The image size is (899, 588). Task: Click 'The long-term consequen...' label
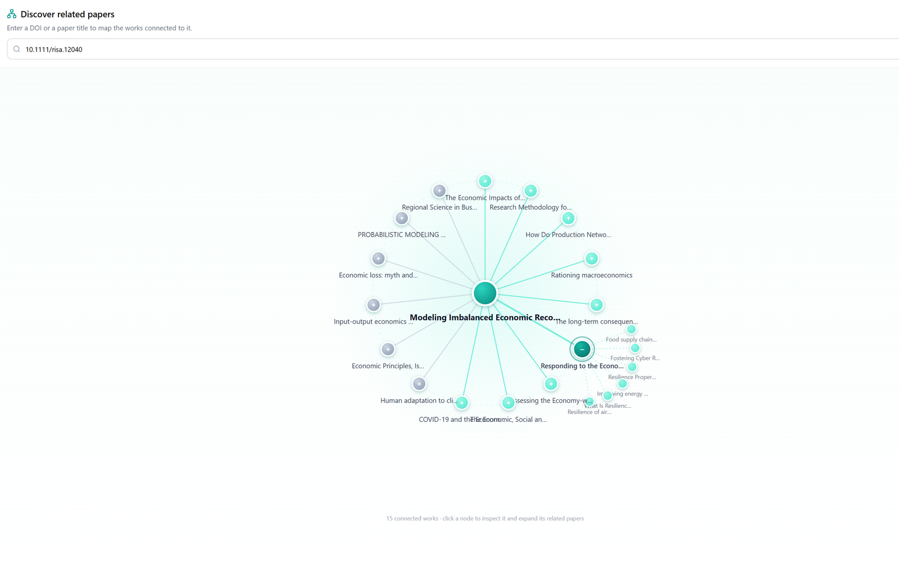pos(597,322)
